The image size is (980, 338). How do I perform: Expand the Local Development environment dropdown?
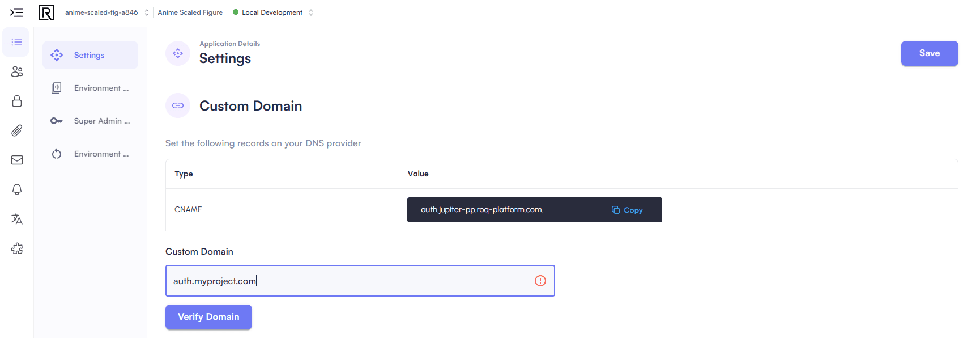pos(273,12)
